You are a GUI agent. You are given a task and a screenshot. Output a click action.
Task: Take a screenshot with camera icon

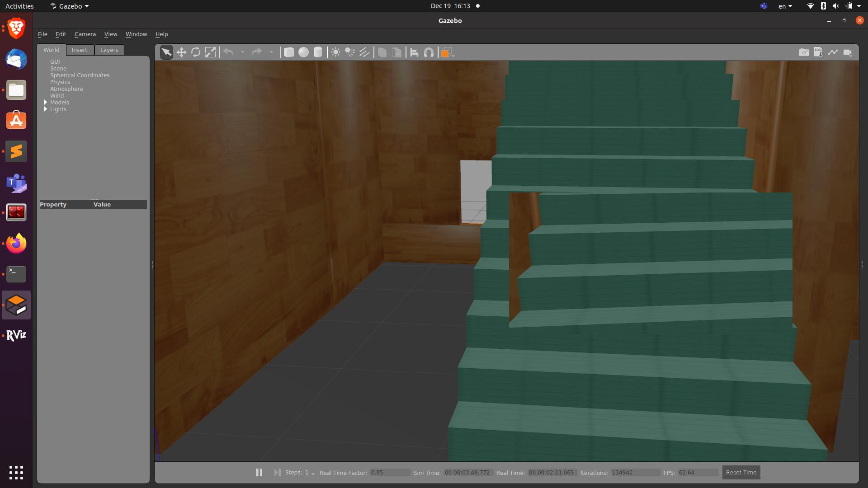(804, 52)
